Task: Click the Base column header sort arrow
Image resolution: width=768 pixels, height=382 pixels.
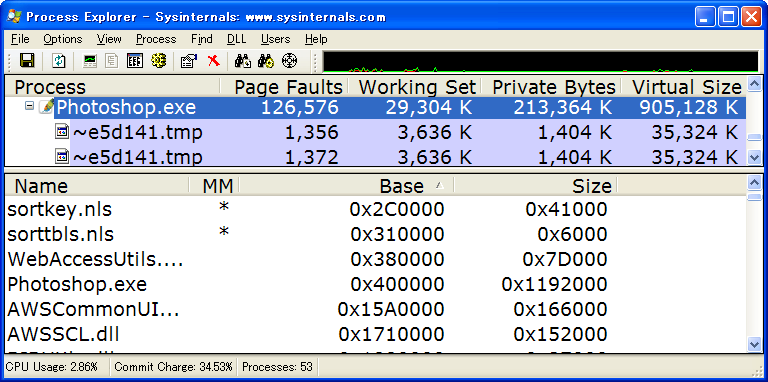Action: pyautogui.click(x=440, y=186)
